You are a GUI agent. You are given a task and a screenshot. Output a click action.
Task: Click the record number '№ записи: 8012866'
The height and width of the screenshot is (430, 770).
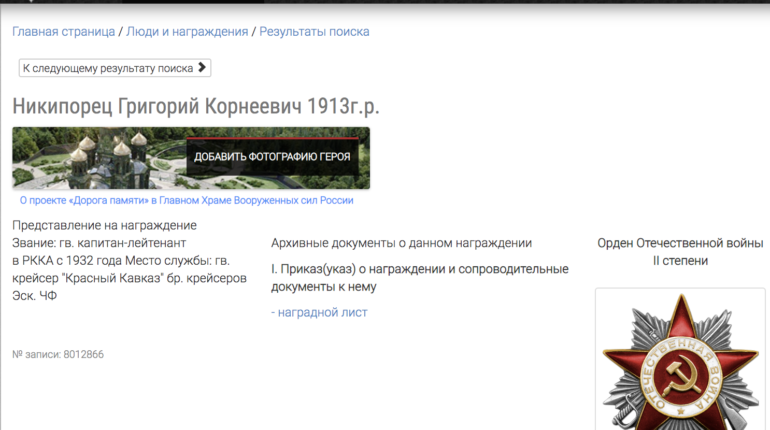pos(58,354)
